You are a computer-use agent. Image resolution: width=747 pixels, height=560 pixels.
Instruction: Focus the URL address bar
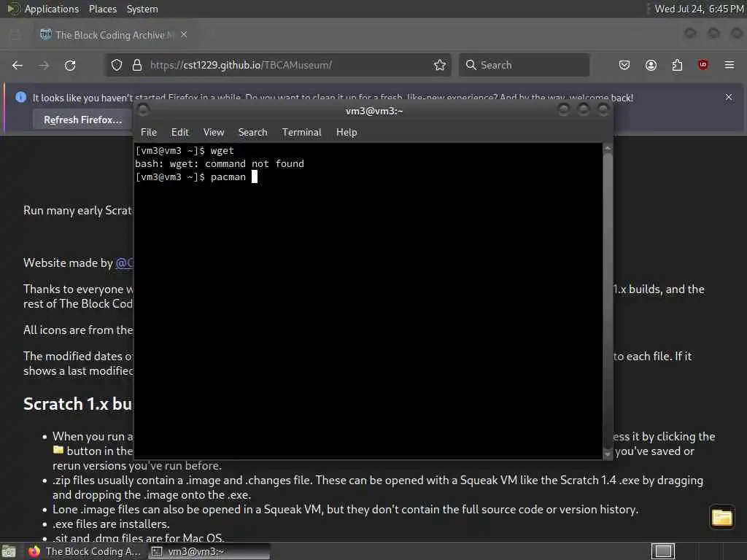279,65
